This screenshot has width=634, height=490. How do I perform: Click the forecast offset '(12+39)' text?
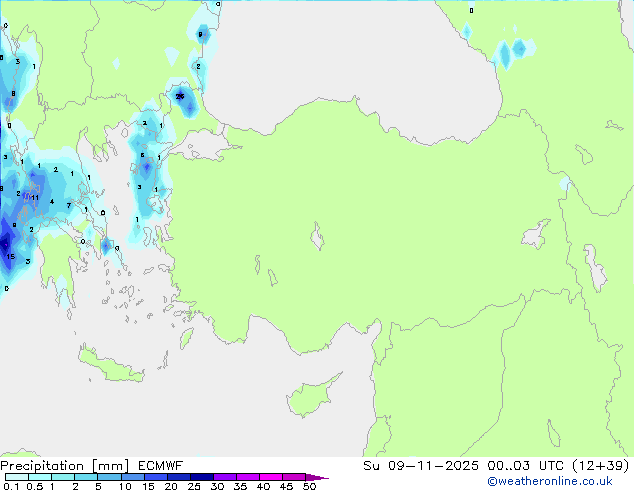601,466
